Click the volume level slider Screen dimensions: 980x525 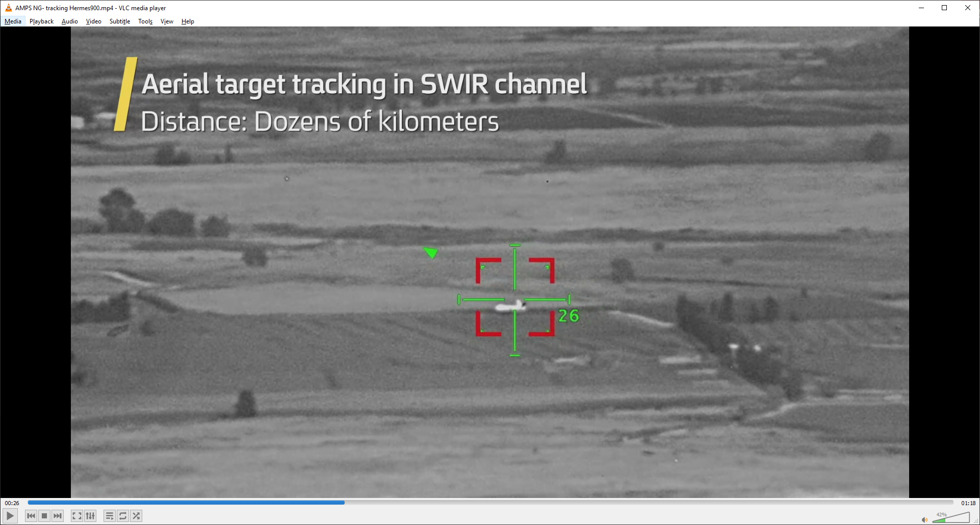(951, 518)
